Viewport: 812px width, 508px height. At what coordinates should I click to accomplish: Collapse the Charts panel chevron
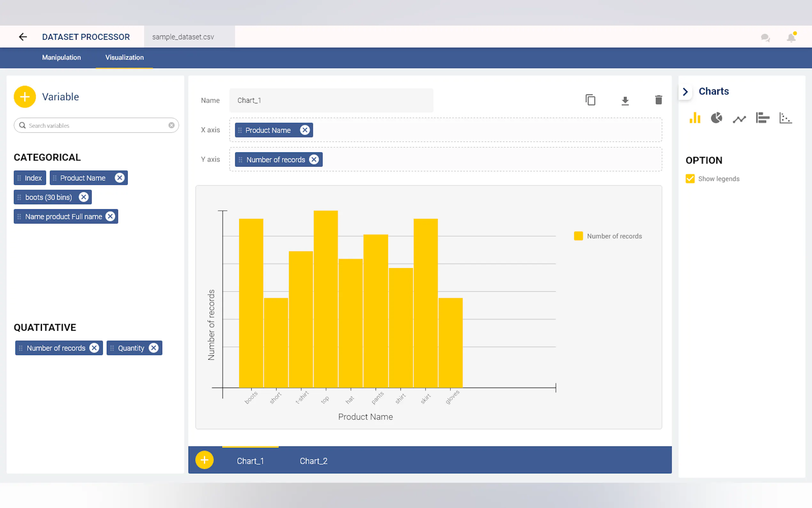click(x=685, y=92)
